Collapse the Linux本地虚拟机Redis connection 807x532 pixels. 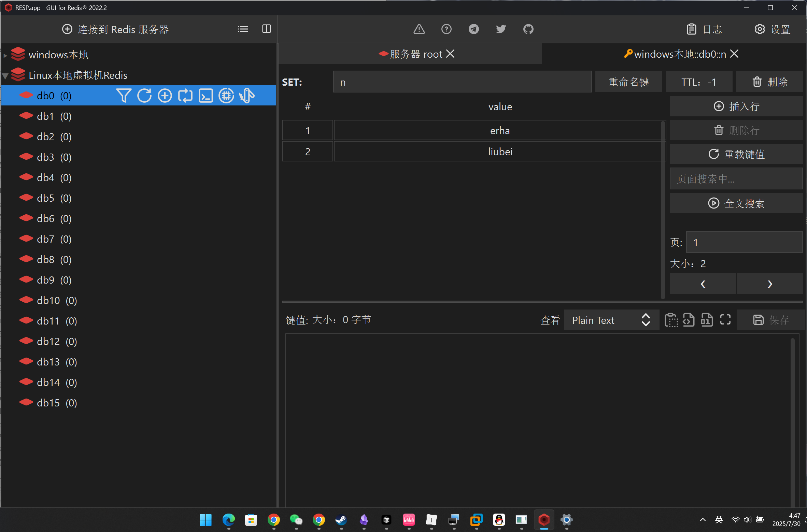[5, 75]
